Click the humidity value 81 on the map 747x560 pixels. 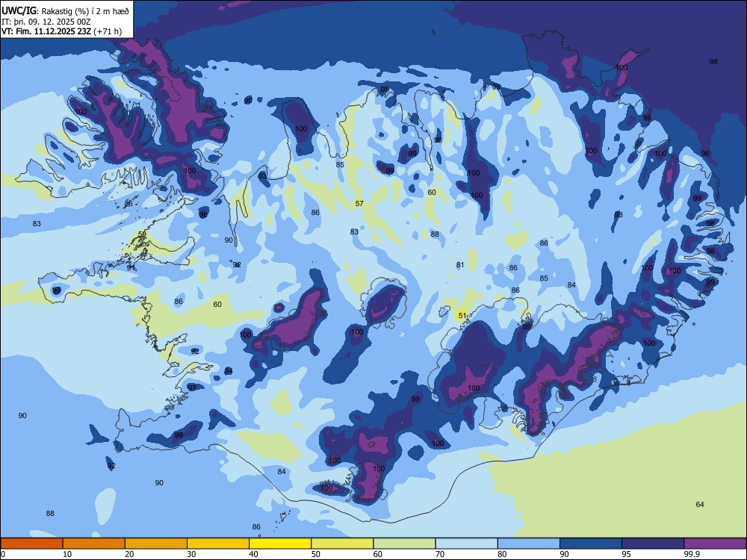click(x=459, y=265)
